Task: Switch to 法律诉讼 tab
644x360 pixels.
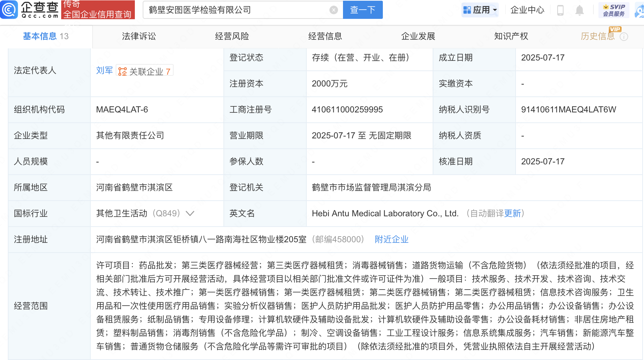Action: point(139,36)
